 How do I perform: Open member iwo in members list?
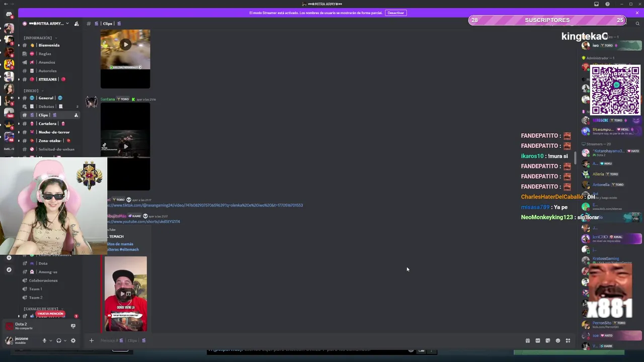tap(611, 46)
